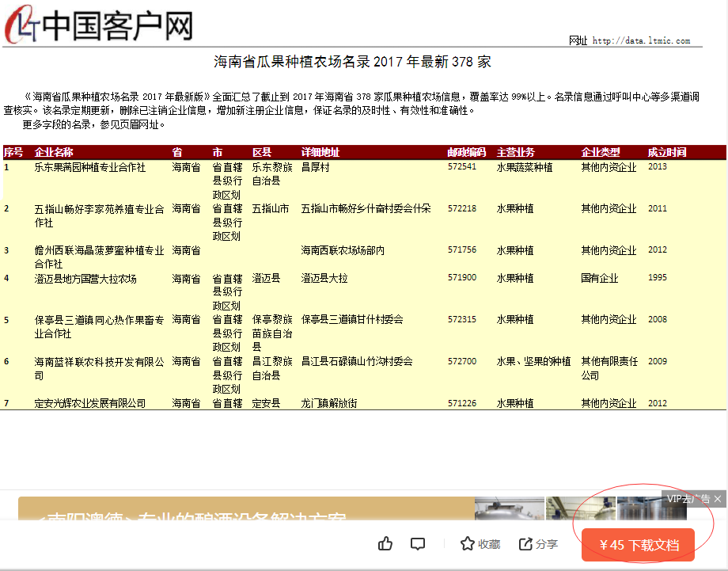
Task: Click founding year 2013
Action: 658,166
